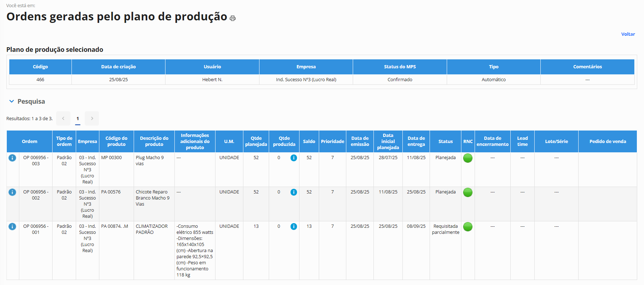The width and height of the screenshot is (644, 285).
Task: Click the Voltar link
Action: [628, 34]
